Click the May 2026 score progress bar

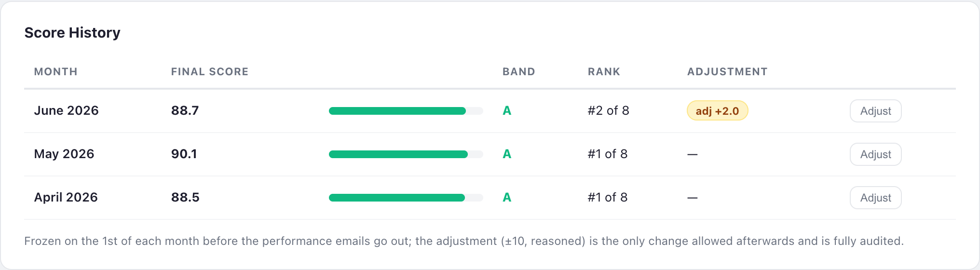[x=406, y=154]
